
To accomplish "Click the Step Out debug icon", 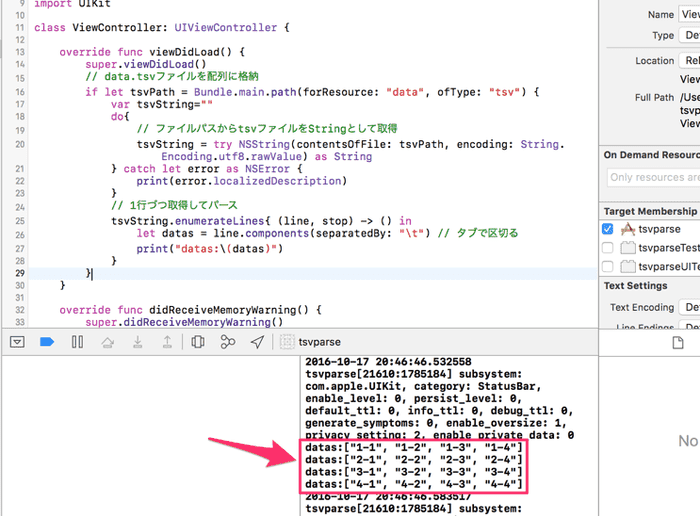I will (166, 342).
